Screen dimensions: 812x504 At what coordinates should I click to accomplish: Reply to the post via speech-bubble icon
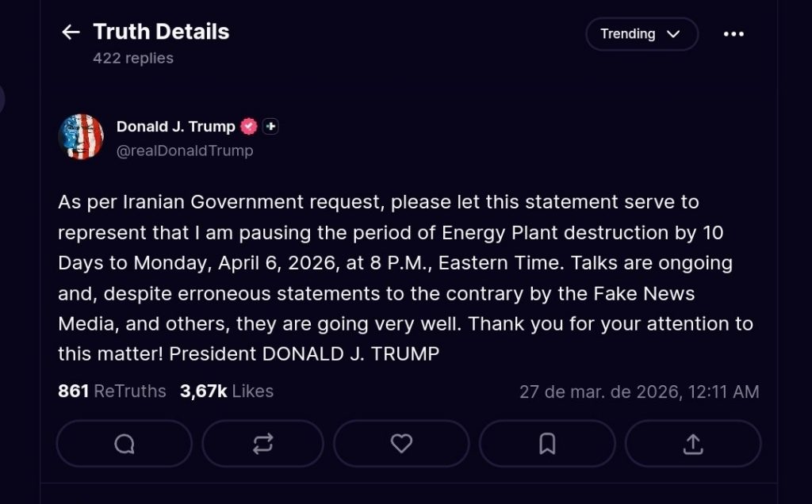click(x=124, y=444)
